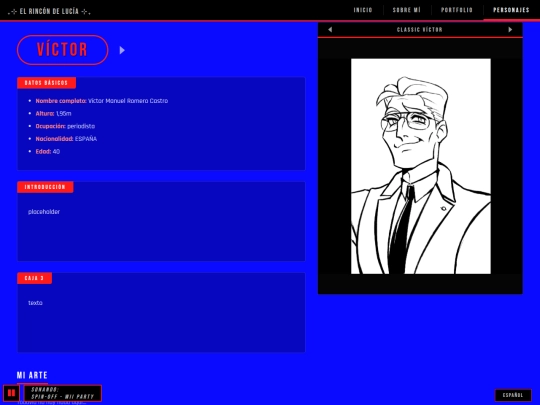Screen dimensions: 540x405
Task: Click the texto line in Caja 3
Action: pos(35,303)
